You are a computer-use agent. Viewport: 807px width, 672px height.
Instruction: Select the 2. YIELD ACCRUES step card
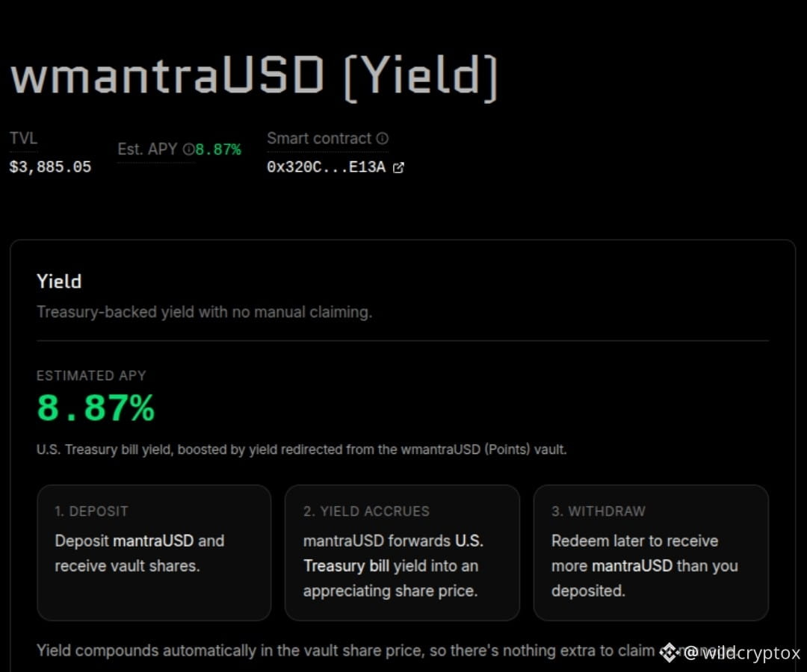402,553
